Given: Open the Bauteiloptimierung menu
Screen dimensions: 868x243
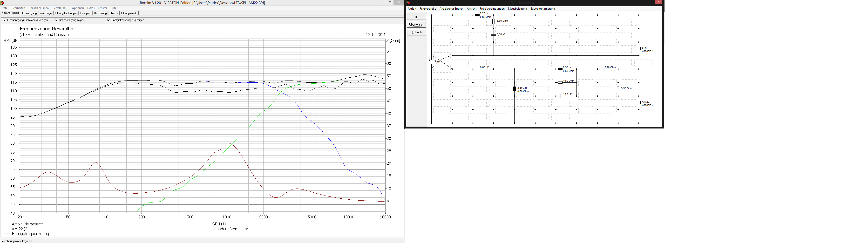Looking at the screenshot, I should point(542,9).
